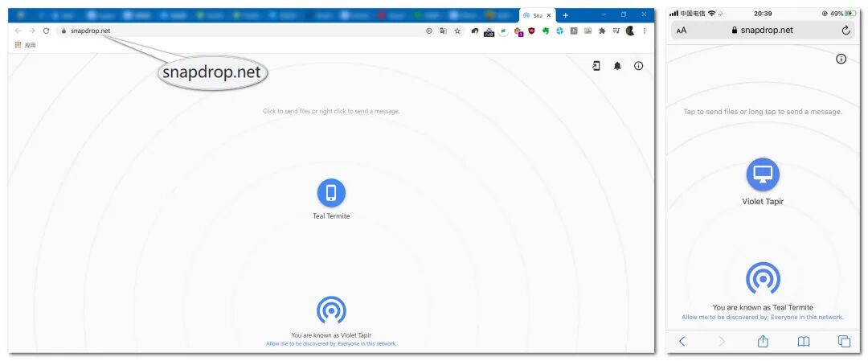
Task: Tap the Safari AA reader settings button
Action: [x=682, y=31]
